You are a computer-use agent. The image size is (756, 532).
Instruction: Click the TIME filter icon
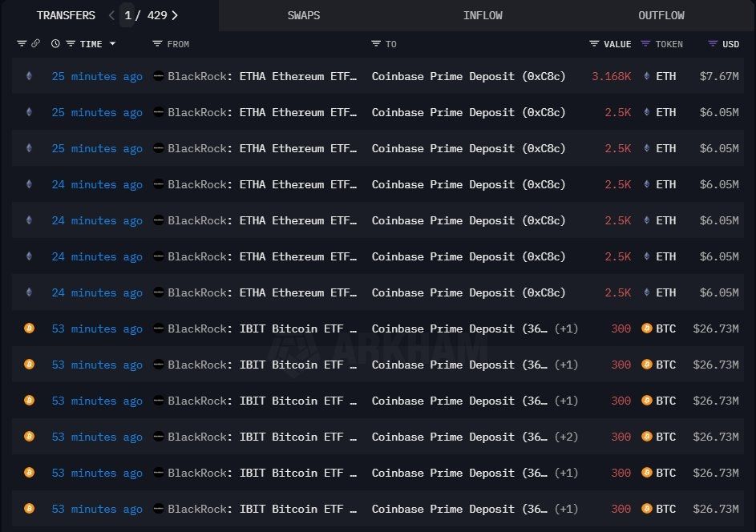pos(71,44)
